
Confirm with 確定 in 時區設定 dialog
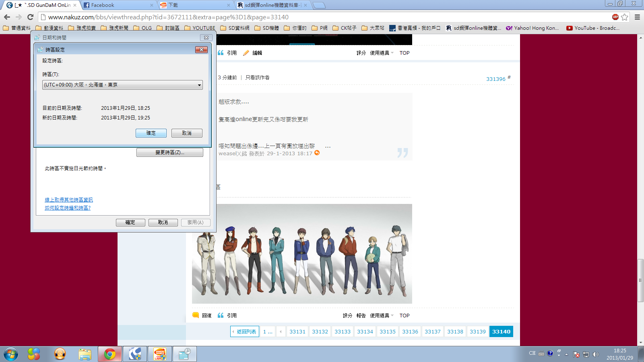(151, 133)
